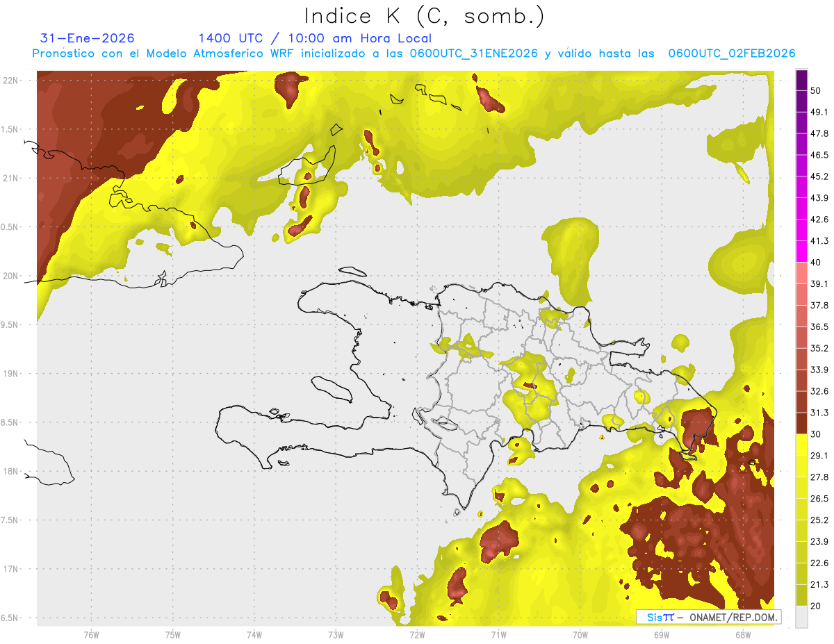
Task: Pick the dark purple swatch above 50
Action: (801, 80)
